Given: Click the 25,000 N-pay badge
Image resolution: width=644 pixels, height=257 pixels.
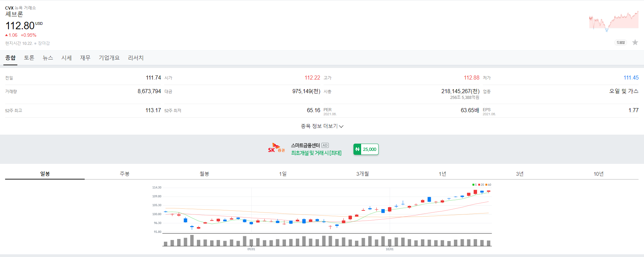Looking at the screenshot, I should pyautogui.click(x=366, y=149).
